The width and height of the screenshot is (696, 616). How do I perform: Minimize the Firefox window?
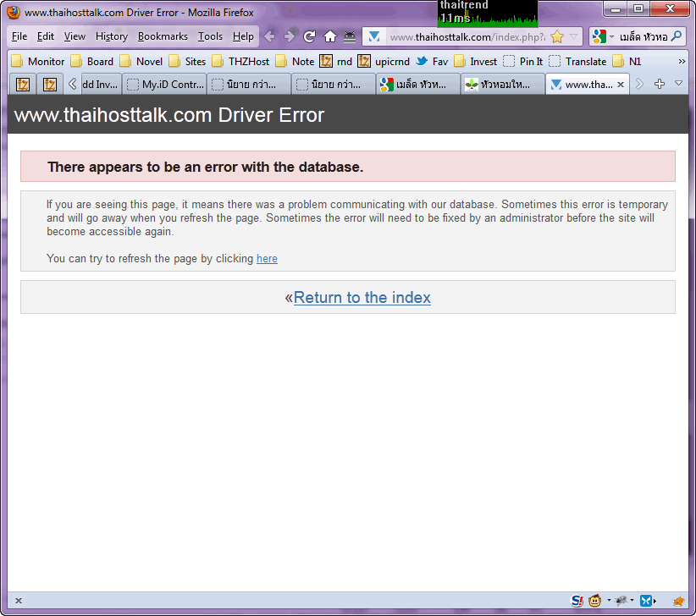point(616,8)
